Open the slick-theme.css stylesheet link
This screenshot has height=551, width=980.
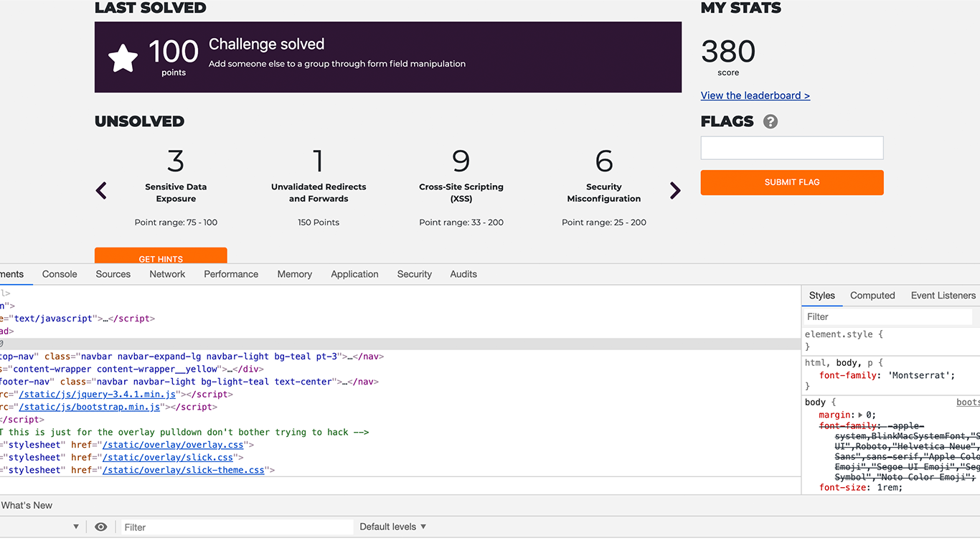pyautogui.click(x=184, y=471)
